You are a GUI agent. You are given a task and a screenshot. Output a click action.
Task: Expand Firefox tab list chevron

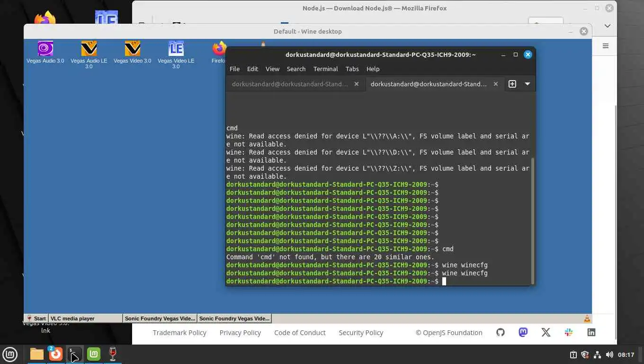click(x=608, y=26)
